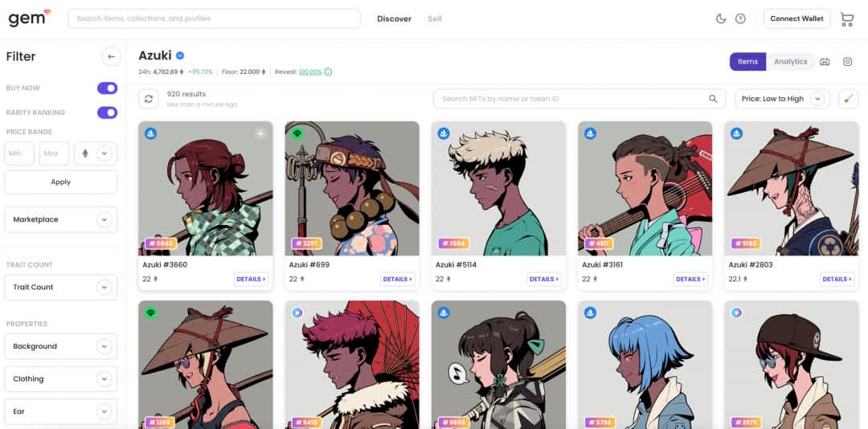Click the Search NFTs by name field

pos(579,99)
